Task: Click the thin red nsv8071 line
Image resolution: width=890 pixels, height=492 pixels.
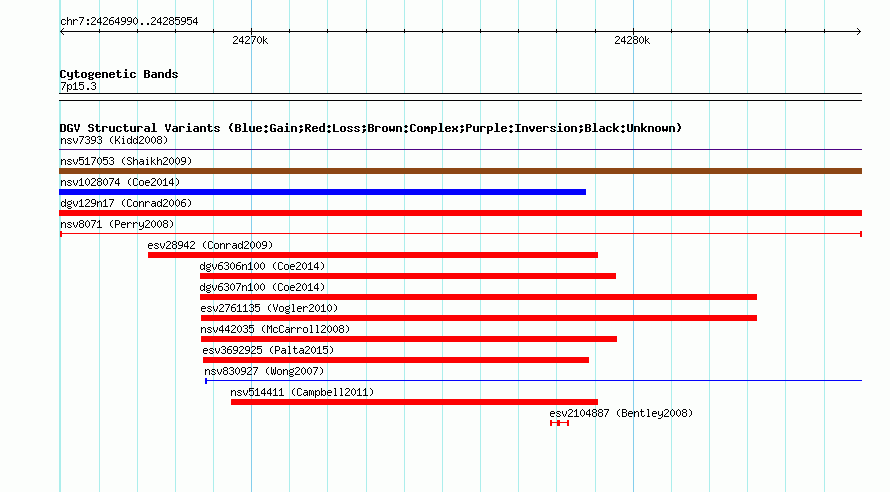Action: (x=460, y=234)
